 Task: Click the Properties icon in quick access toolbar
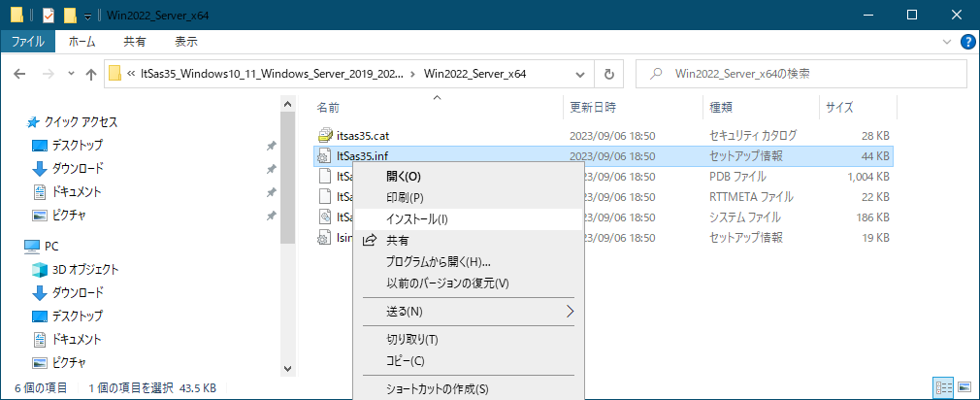(49, 15)
